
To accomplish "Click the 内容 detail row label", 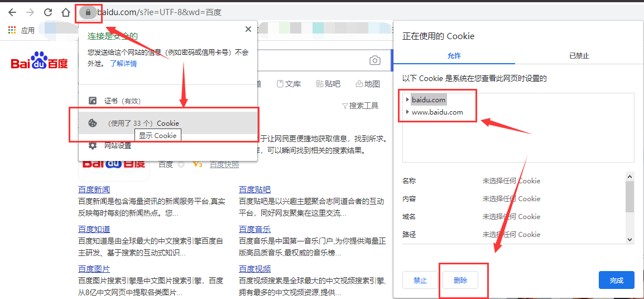I will 410,198.
